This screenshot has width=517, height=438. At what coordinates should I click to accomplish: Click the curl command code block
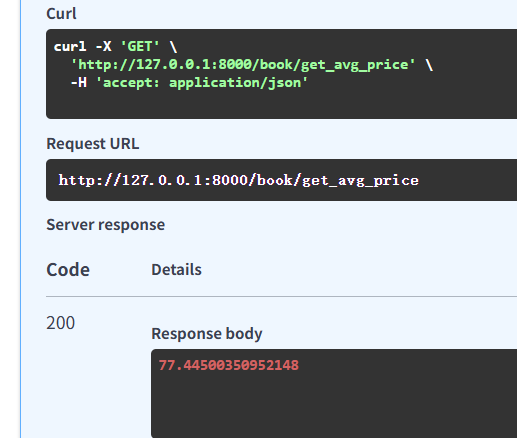[281, 74]
